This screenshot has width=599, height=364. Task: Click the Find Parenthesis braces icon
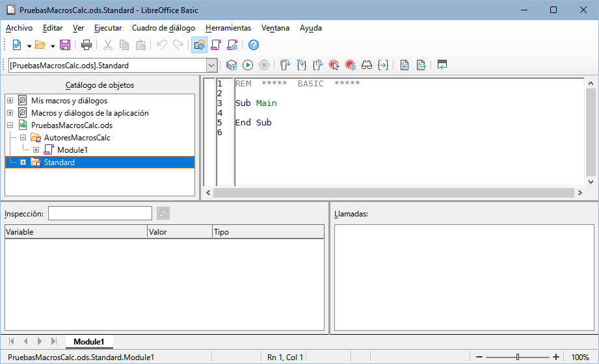tap(383, 65)
